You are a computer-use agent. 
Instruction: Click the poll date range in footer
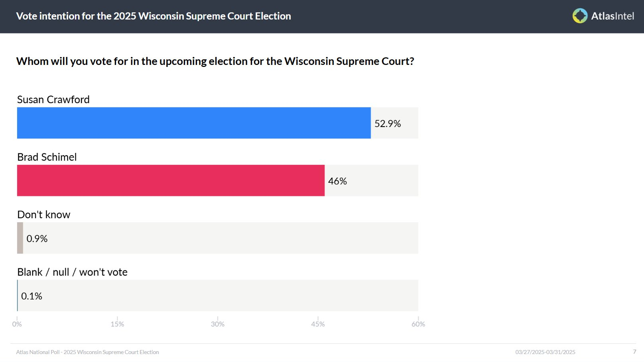545,352
